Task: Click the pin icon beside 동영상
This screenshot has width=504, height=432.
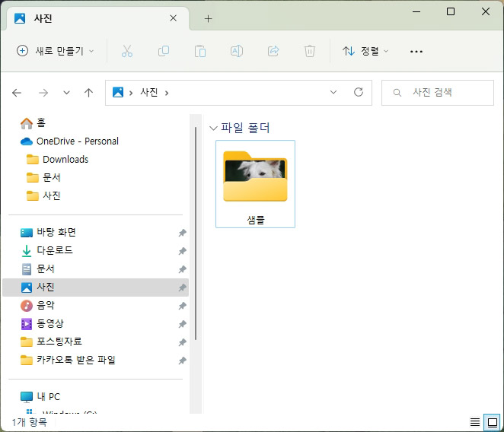Action: pyautogui.click(x=182, y=324)
